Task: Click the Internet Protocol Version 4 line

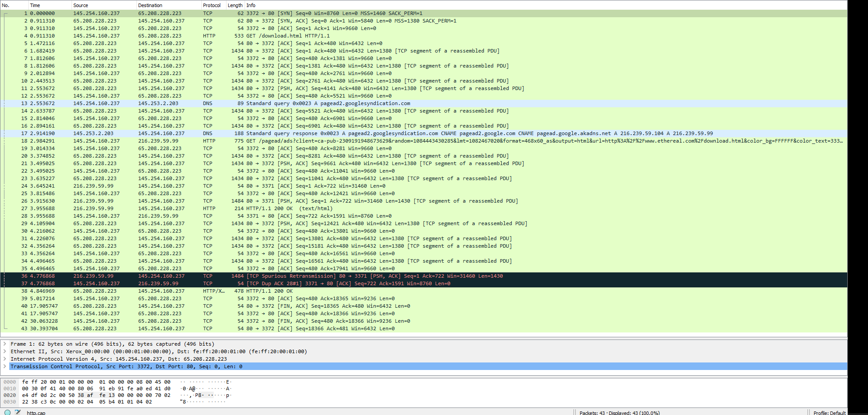Action: [119, 359]
